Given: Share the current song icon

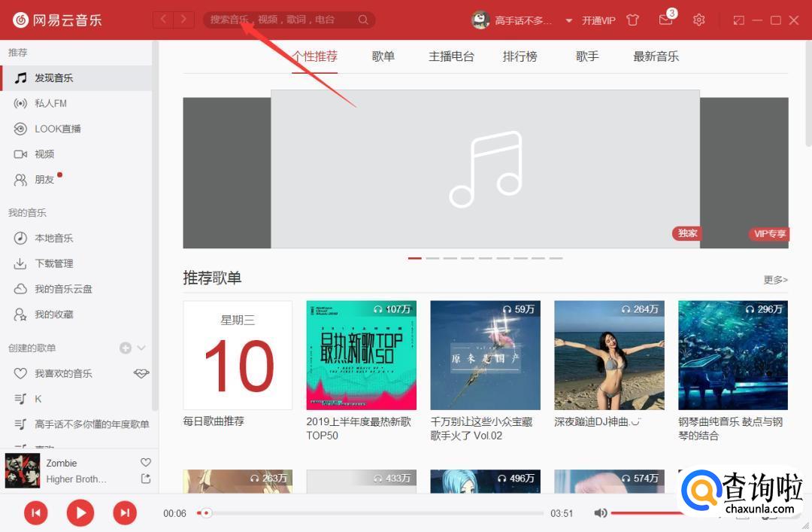Looking at the screenshot, I should [x=146, y=479].
